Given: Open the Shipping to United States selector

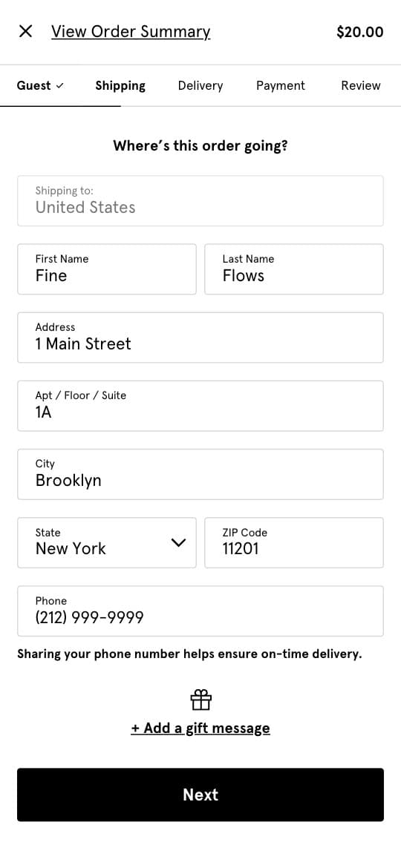Looking at the screenshot, I should point(200,201).
